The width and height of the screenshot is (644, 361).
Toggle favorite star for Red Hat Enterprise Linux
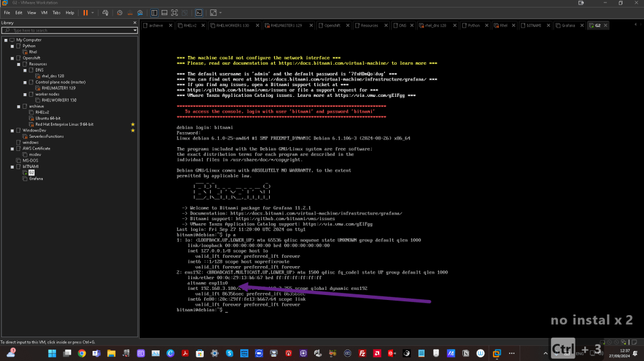point(133,125)
